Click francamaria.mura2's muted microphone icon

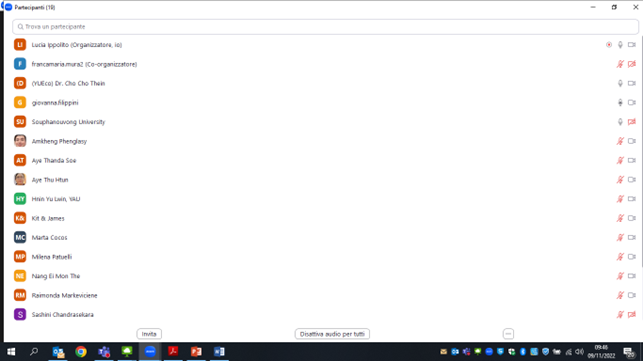click(620, 64)
